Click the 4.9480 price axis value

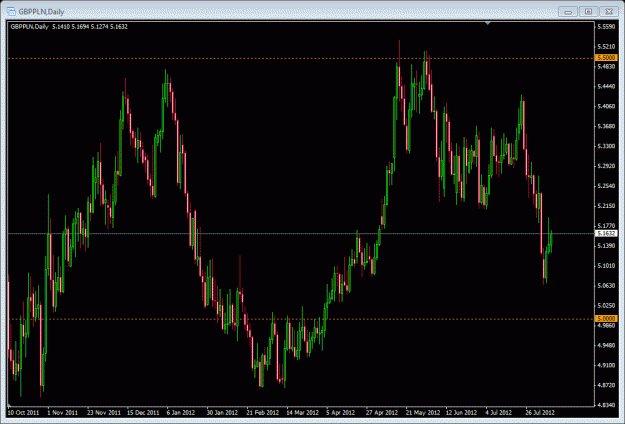click(606, 345)
